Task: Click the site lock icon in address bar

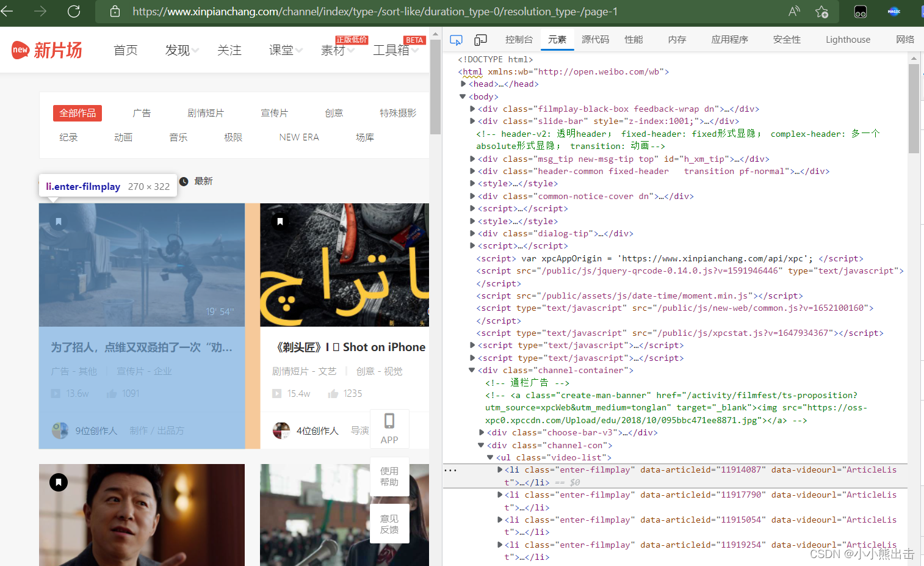Action: 115,12
